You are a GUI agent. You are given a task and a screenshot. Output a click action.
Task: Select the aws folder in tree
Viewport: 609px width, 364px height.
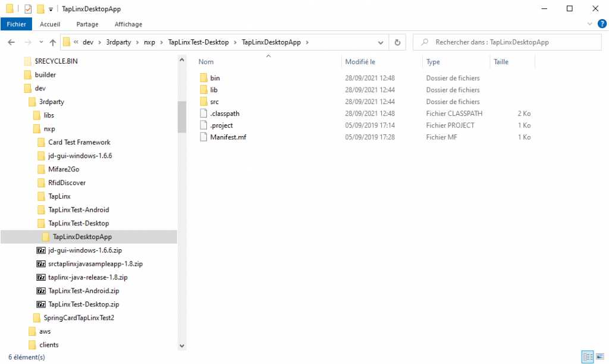(45, 331)
